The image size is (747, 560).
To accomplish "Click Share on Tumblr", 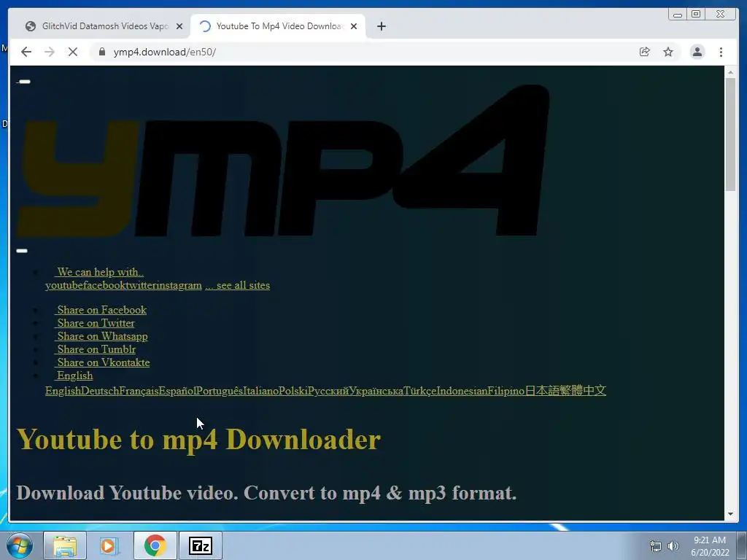I will (x=95, y=349).
